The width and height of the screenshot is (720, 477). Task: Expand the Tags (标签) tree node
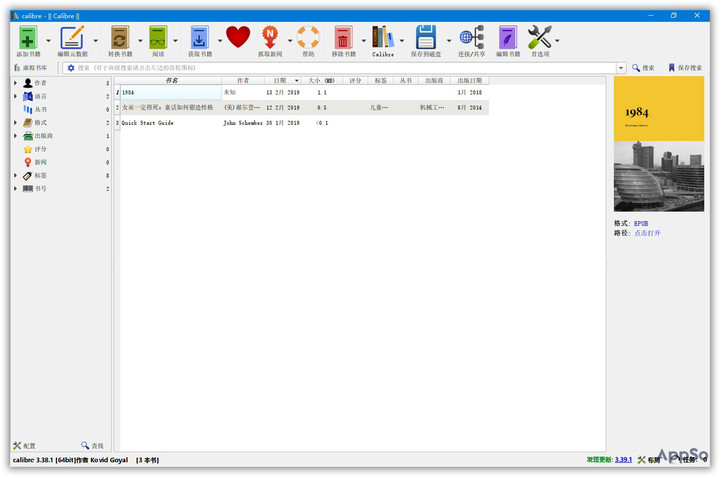15,175
